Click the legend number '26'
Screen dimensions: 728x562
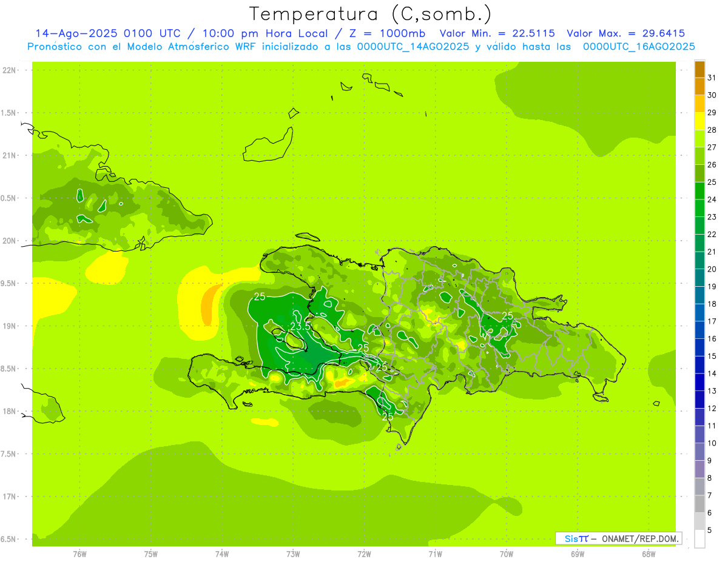712,164
